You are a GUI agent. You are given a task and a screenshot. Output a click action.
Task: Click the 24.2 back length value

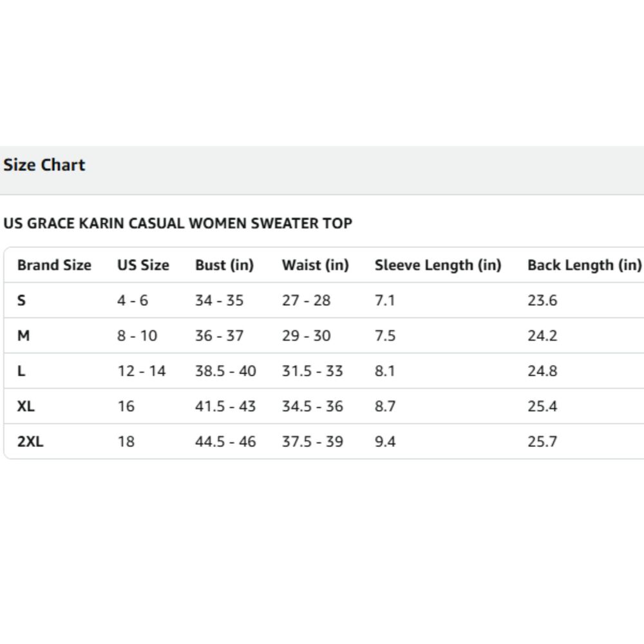click(x=542, y=336)
